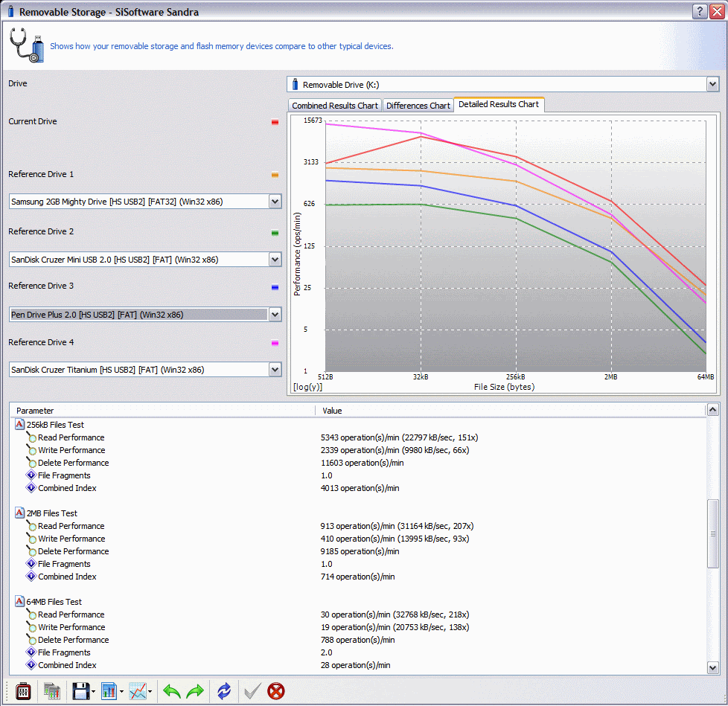This screenshot has height=706, width=728.
Task: Click the bar chart type icon
Action: [109, 691]
